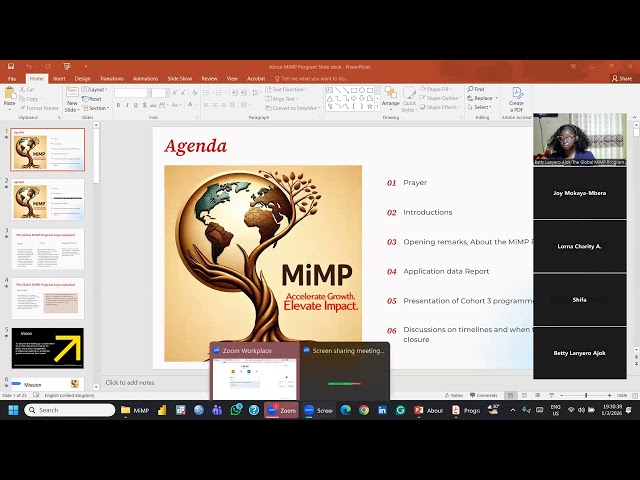Image resolution: width=640 pixels, height=480 pixels.
Task: Increase font size
Action: [175, 93]
